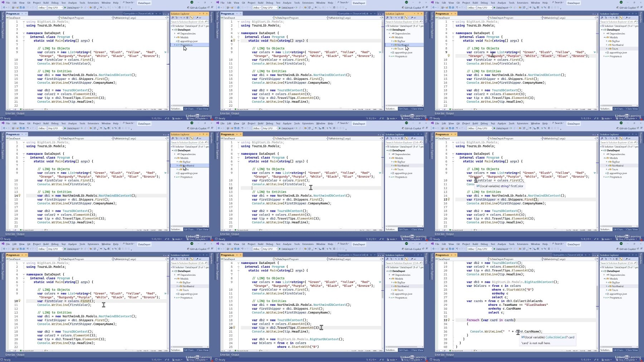644x362 pixels.
Task: Click Undo arrow in toolbar above foreach code window
Action: [x=457, y=249]
